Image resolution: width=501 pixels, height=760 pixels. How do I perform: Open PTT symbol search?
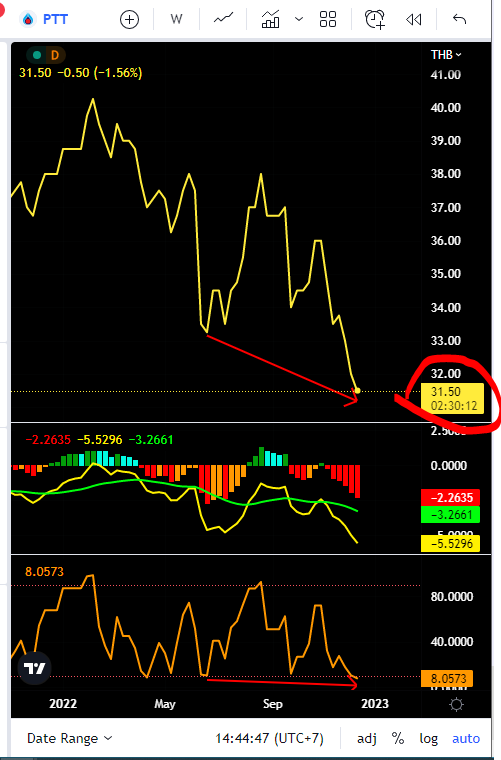pos(55,19)
